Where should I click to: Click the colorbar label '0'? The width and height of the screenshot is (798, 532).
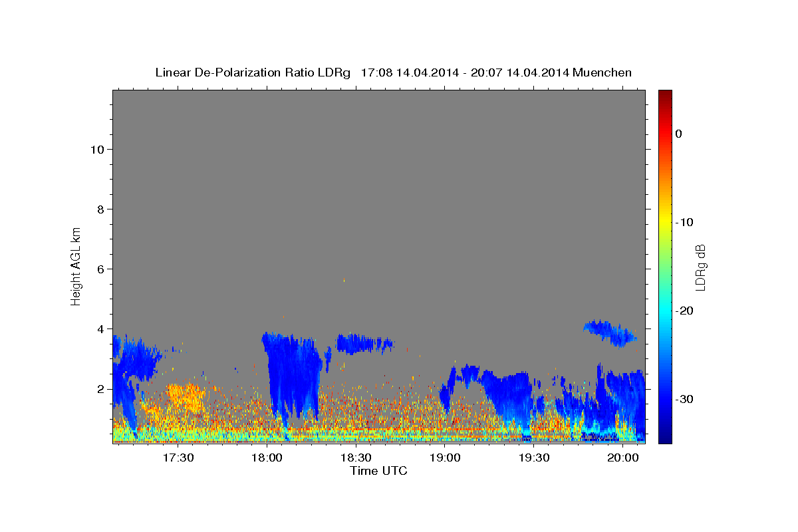pos(679,134)
